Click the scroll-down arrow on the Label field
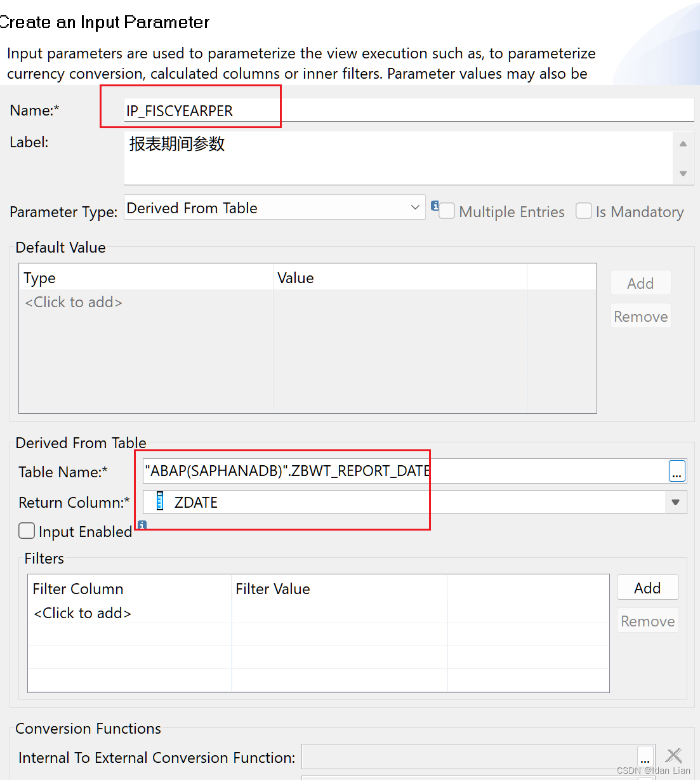The image size is (700, 780). (x=683, y=173)
